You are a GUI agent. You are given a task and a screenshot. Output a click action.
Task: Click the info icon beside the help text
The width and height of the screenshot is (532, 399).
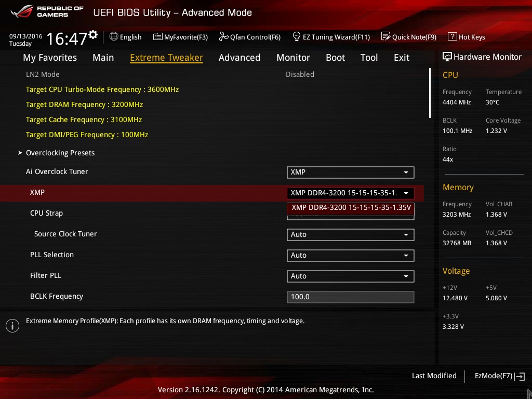[x=12, y=326]
